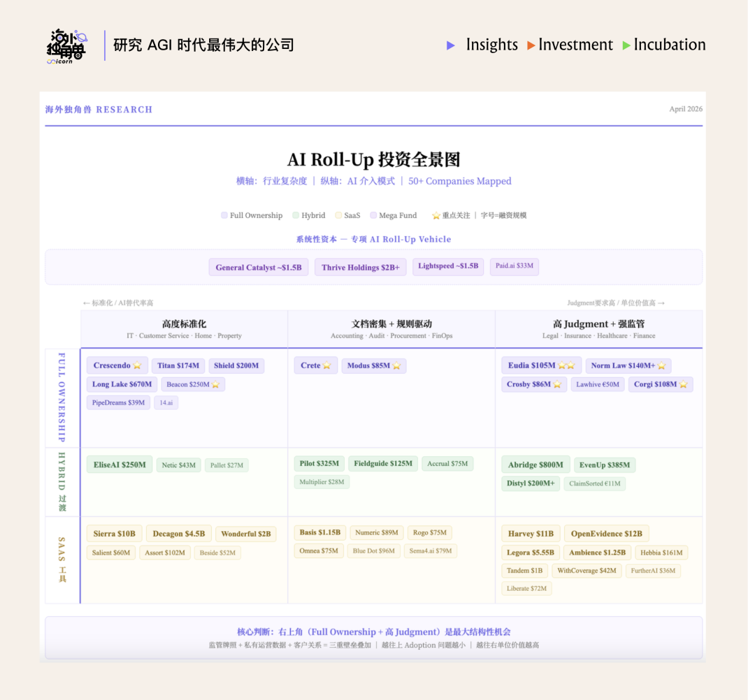Open the General Catalyst ~$1.5B chip
Viewport: 748px width, 700px height.
(x=258, y=268)
